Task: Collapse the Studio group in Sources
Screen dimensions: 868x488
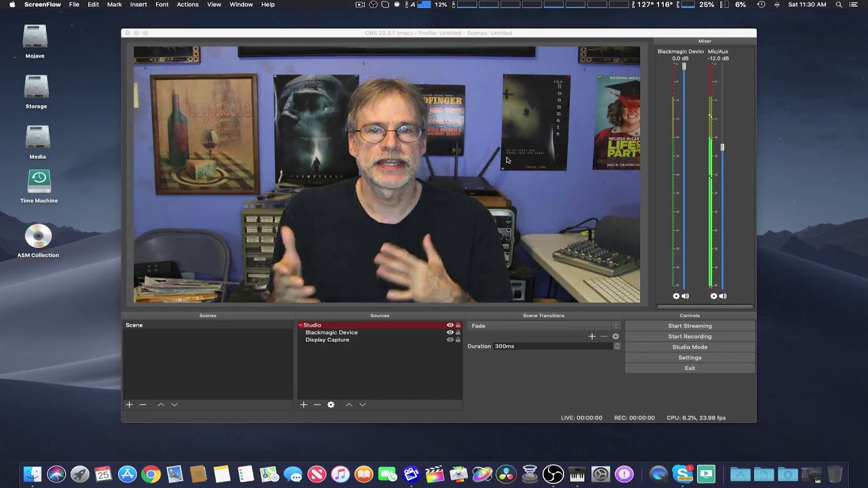Action: pyautogui.click(x=300, y=325)
